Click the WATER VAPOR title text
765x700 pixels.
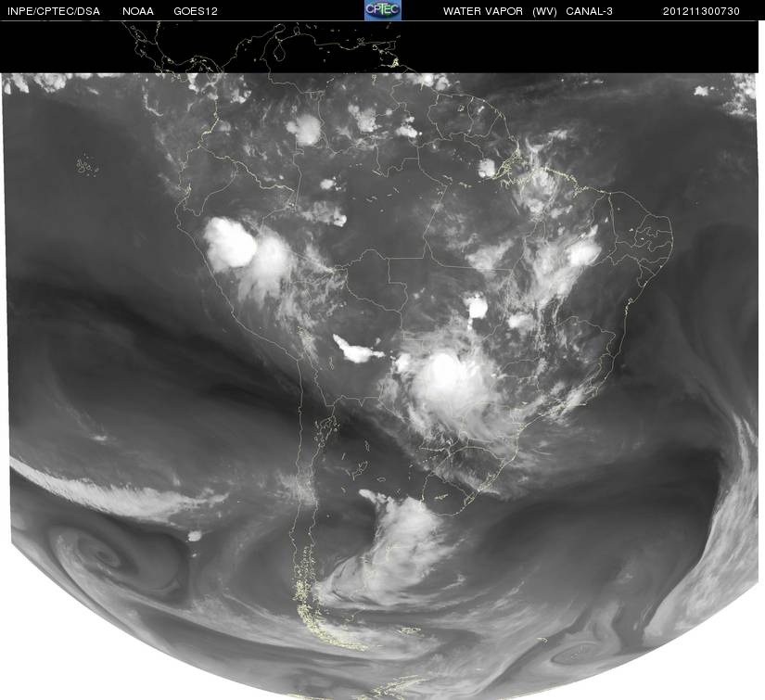[483, 11]
